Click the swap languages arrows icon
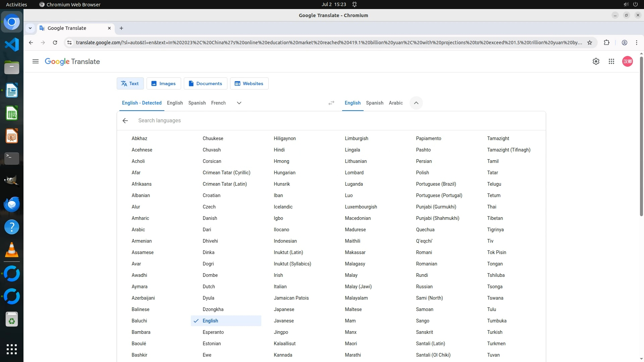The height and width of the screenshot is (362, 644). click(x=331, y=103)
